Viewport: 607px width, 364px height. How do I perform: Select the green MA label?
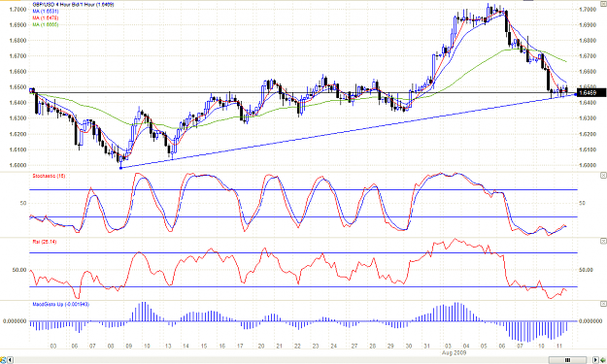coord(46,24)
